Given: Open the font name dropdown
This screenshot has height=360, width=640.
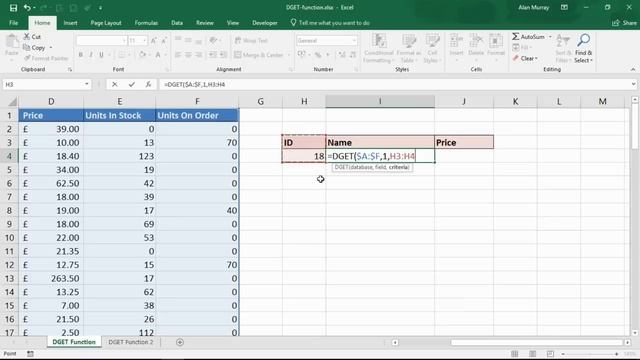Looking at the screenshot, I should (124, 40).
